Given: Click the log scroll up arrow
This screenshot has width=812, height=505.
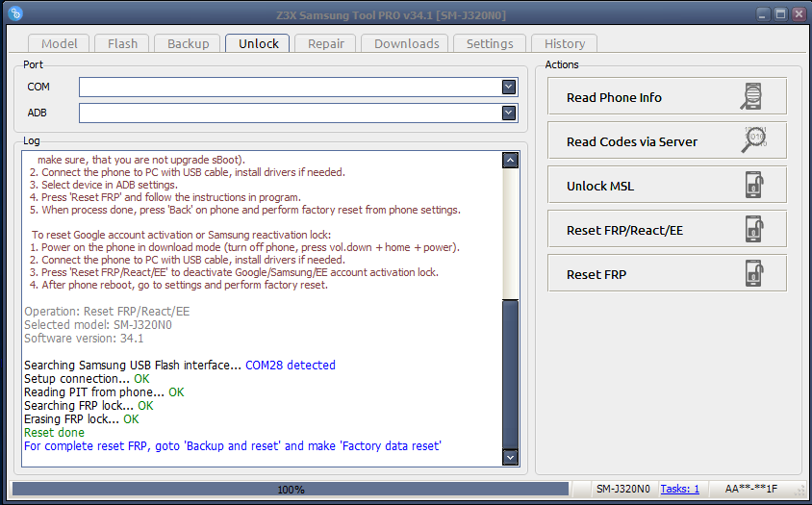Looking at the screenshot, I should [510, 160].
